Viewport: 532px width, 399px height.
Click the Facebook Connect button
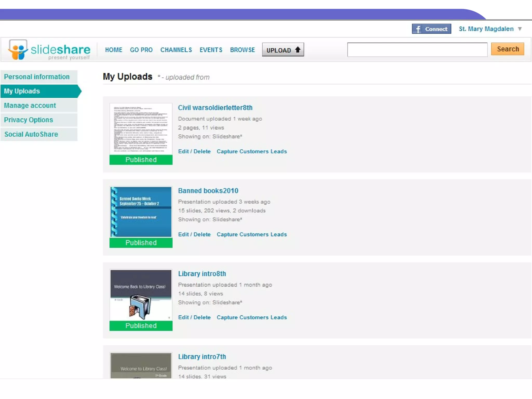point(431,29)
